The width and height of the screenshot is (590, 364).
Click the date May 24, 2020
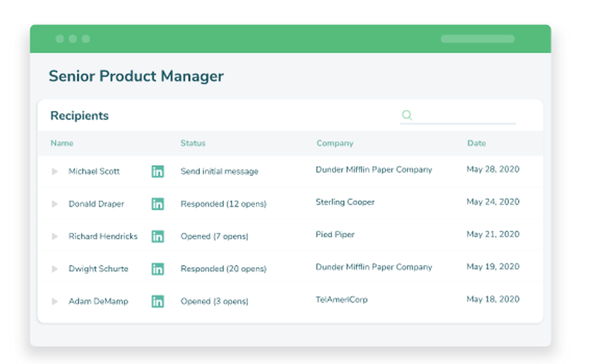click(x=493, y=202)
